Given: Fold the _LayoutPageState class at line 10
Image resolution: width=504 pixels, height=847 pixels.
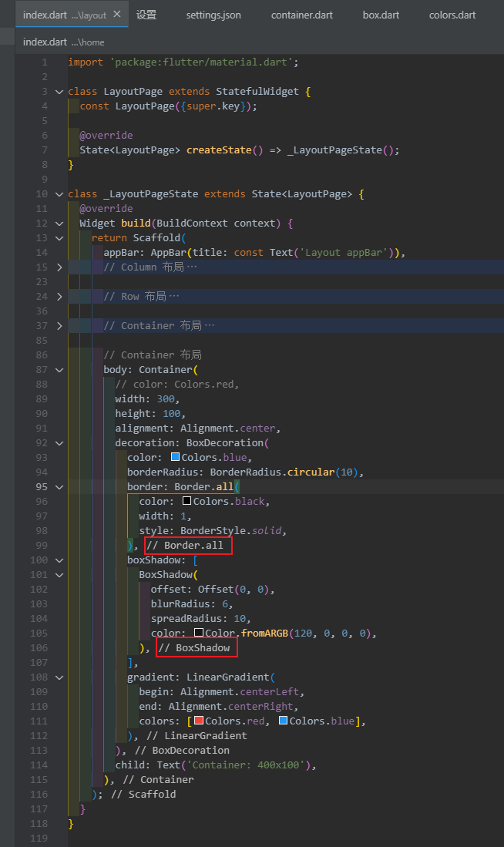Looking at the screenshot, I should tap(59, 194).
